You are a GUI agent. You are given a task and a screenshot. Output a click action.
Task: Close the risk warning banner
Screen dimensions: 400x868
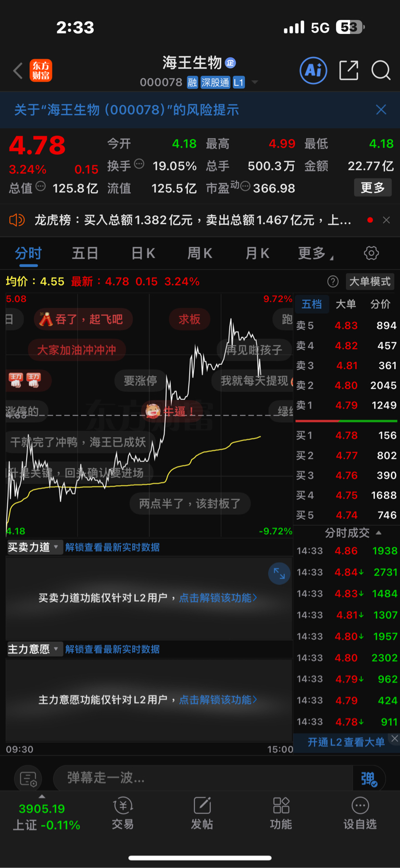(x=381, y=109)
